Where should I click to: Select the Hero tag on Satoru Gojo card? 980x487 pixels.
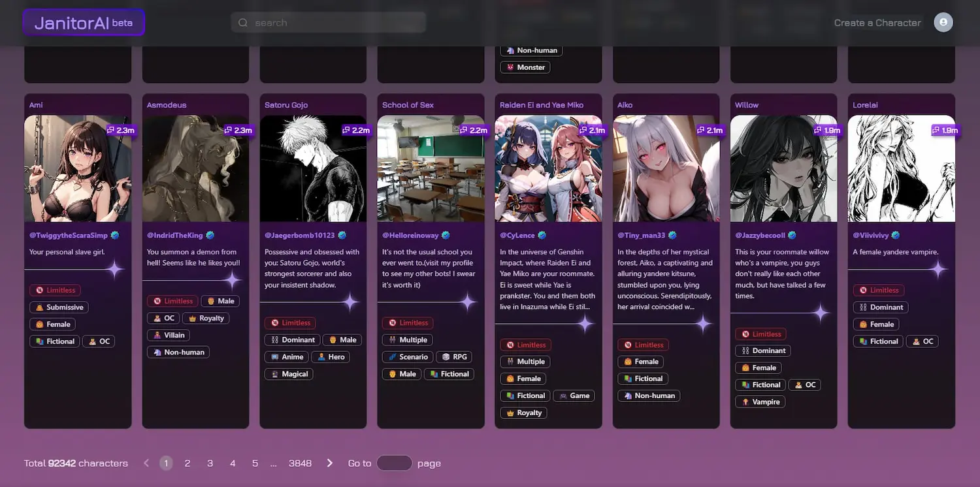(x=331, y=357)
